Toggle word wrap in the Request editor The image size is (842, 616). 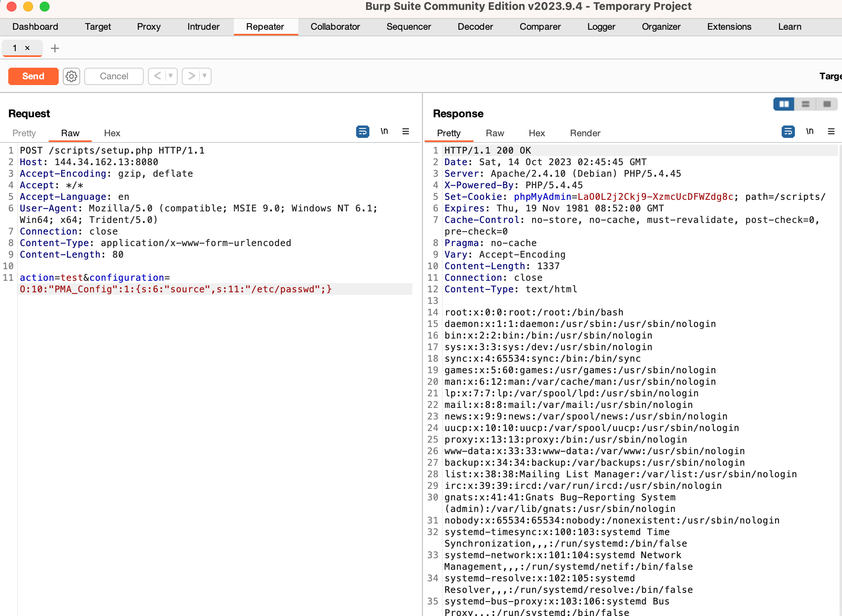coord(362,132)
